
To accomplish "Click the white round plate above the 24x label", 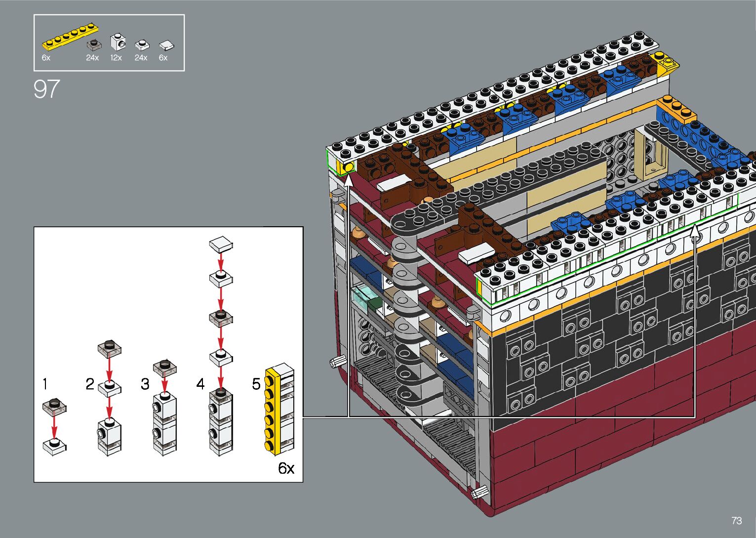I will 142,45.
